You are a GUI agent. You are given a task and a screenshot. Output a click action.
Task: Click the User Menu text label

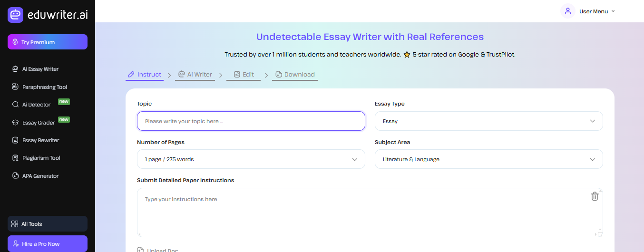594,11
